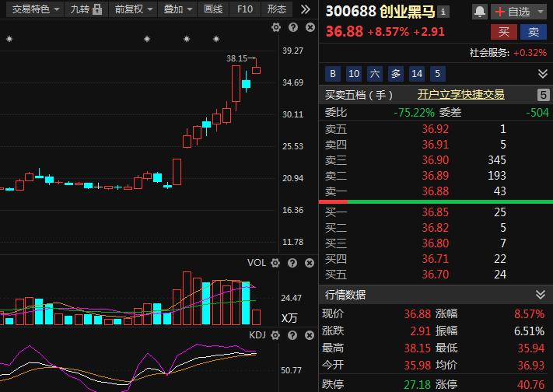Open the F10 company info

tap(245, 9)
